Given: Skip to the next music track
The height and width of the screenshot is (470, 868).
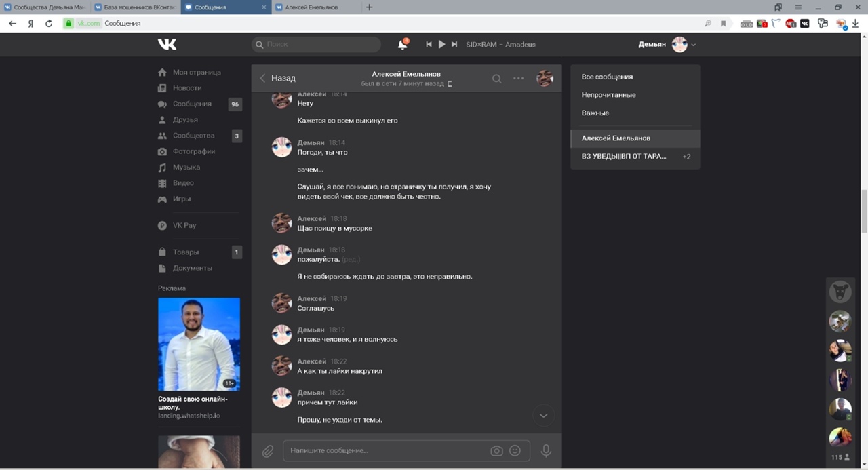Looking at the screenshot, I should coord(454,45).
